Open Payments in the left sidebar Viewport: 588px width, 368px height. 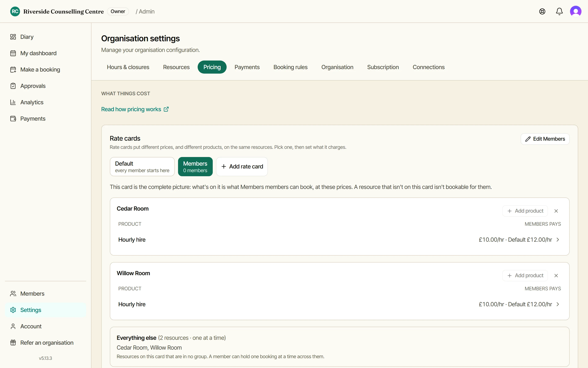click(46, 119)
